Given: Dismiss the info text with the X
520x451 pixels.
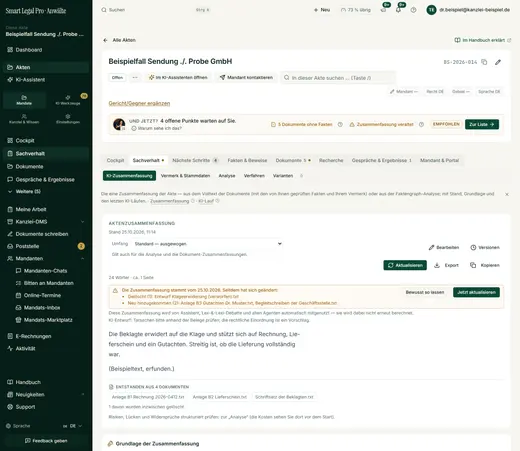Looking at the screenshot, I should tap(507, 194).
